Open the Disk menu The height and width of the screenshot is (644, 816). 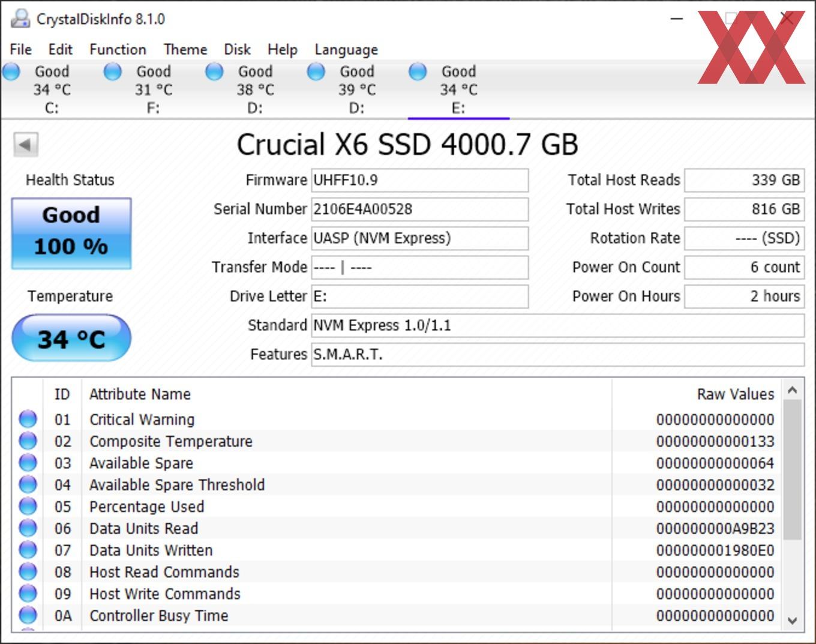237,49
